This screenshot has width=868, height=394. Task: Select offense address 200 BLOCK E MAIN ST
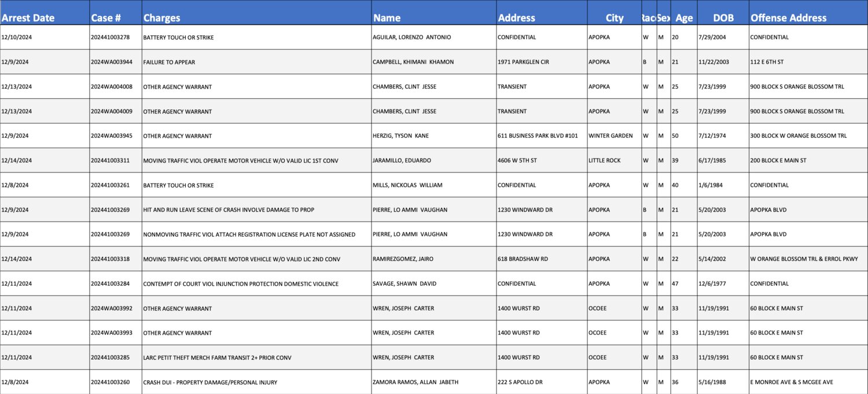coord(778,160)
